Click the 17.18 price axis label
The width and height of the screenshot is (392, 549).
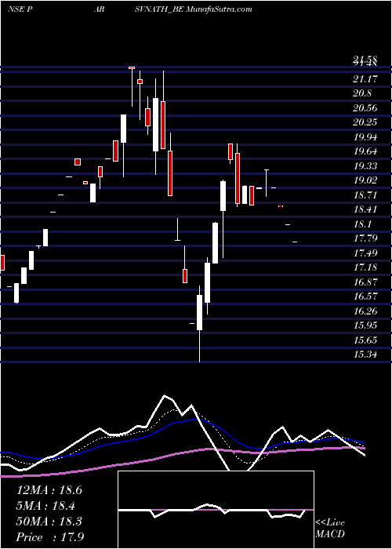pyautogui.click(x=365, y=268)
